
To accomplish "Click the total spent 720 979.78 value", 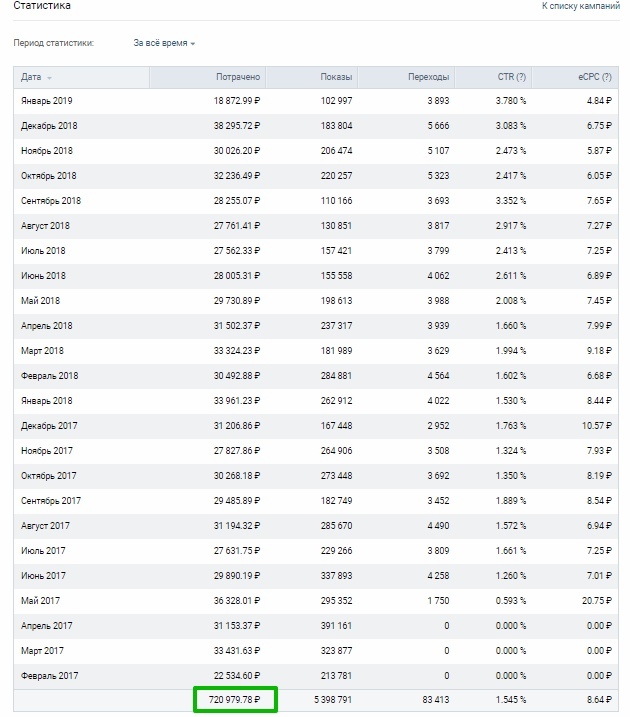I will [x=235, y=700].
